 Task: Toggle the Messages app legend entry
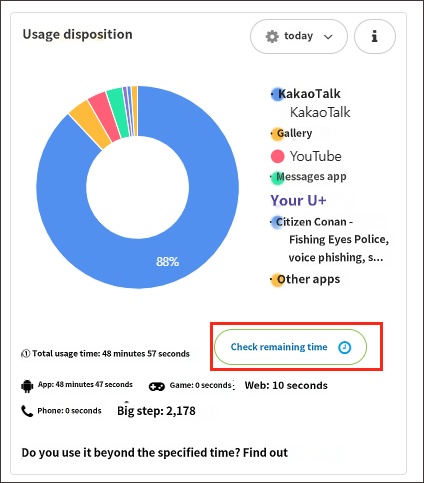click(308, 177)
